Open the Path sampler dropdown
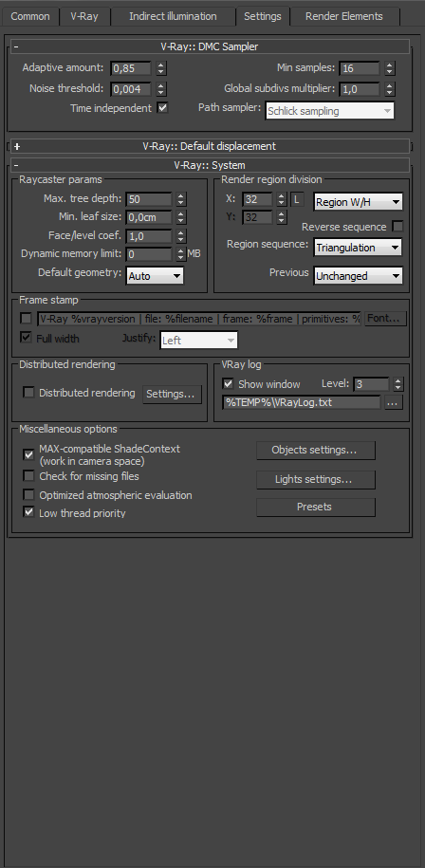 pyautogui.click(x=330, y=111)
